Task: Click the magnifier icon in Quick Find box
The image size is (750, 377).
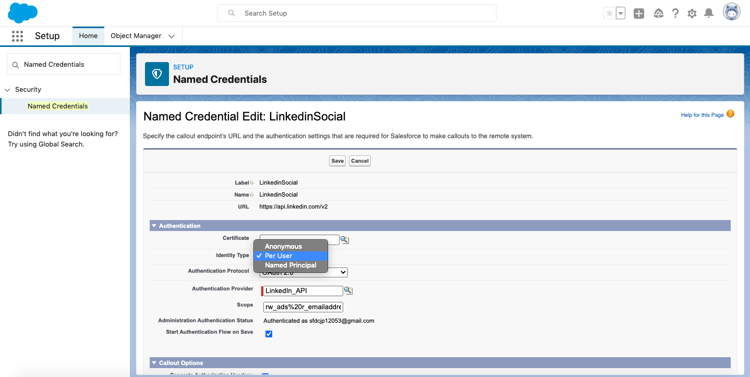Action: tap(15, 65)
